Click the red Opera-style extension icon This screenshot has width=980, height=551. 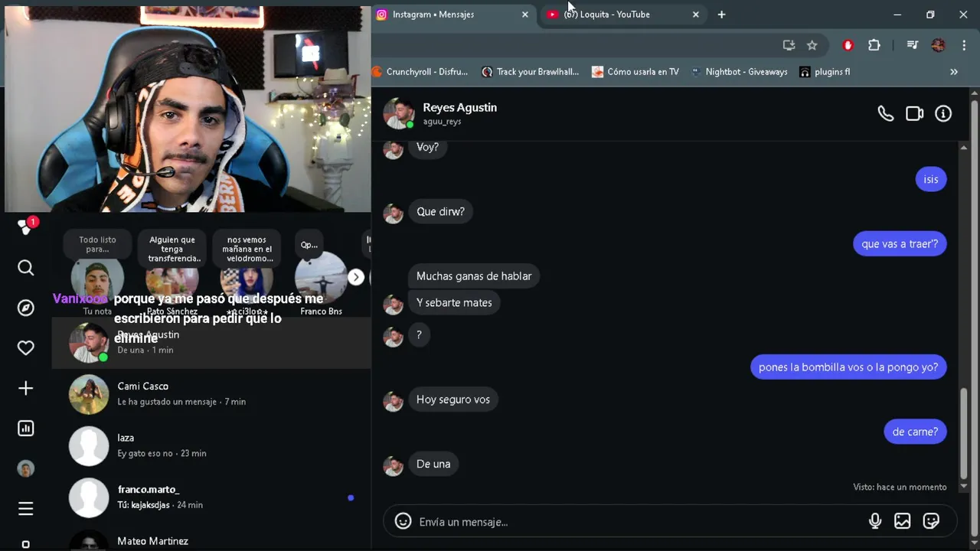[x=848, y=45]
